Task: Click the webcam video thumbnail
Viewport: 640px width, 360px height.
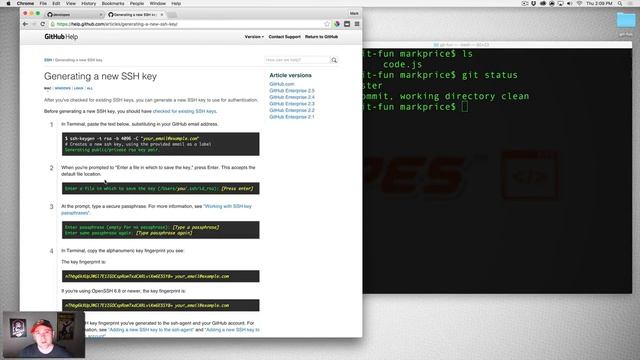Action: tap(44, 335)
